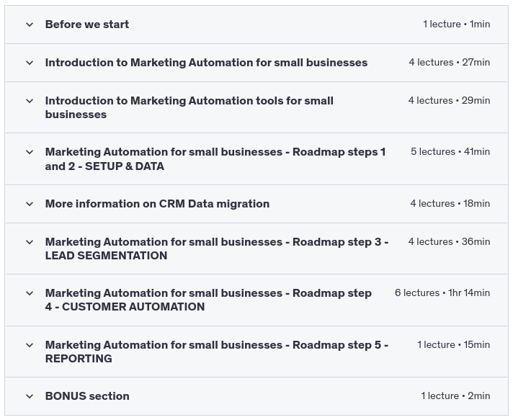The width and height of the screenshot is (513, 420).
Task: Open chevron for CRM Data migration section
Action: coord(30,204)
